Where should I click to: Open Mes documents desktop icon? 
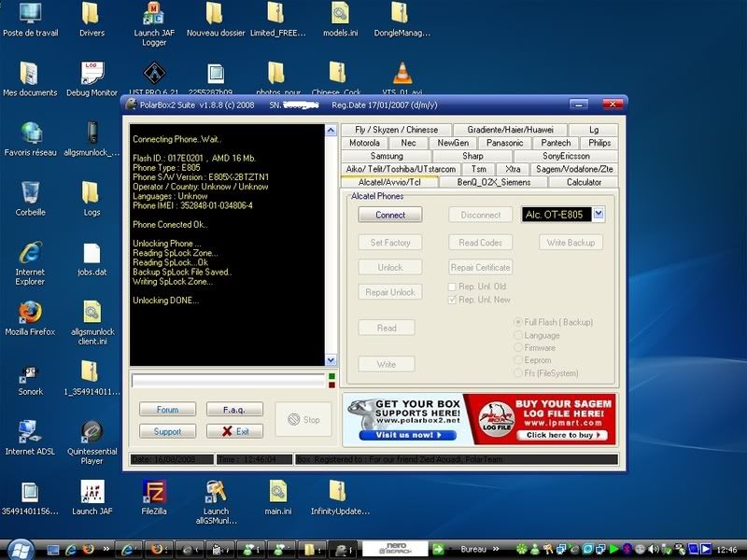coord(30,78)
